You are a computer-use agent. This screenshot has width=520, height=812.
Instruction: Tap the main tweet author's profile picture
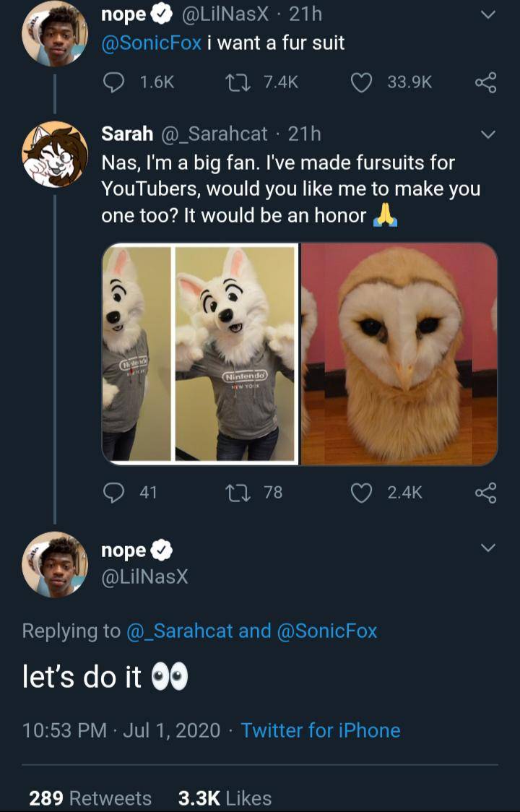click(55, 564)
